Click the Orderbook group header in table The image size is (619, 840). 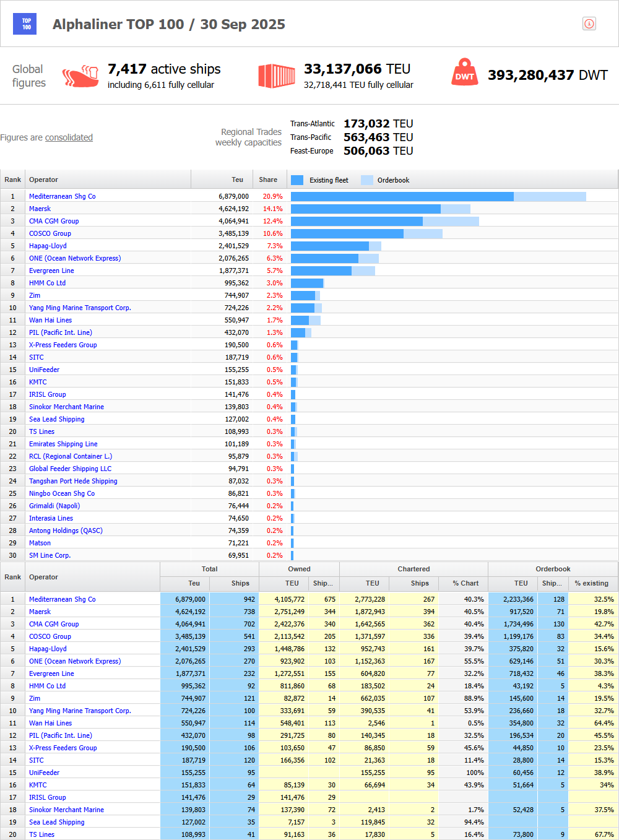pos(553,569)
